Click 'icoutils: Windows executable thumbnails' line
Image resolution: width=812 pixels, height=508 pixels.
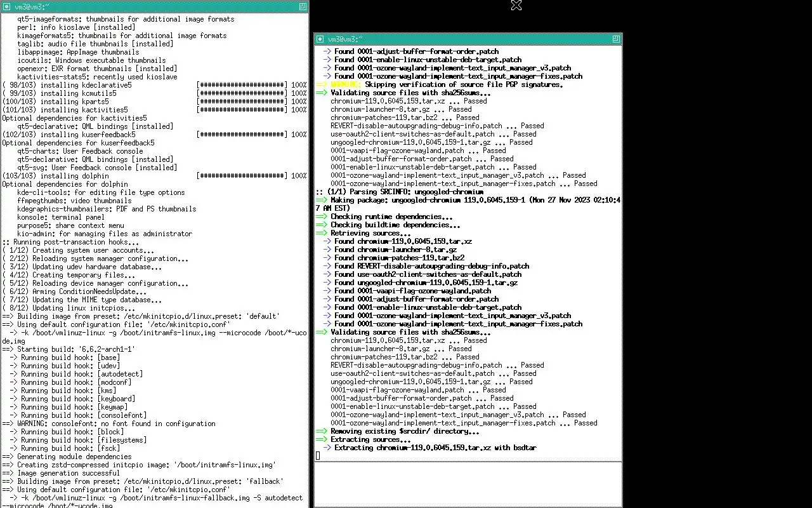(x=91, y=60)
